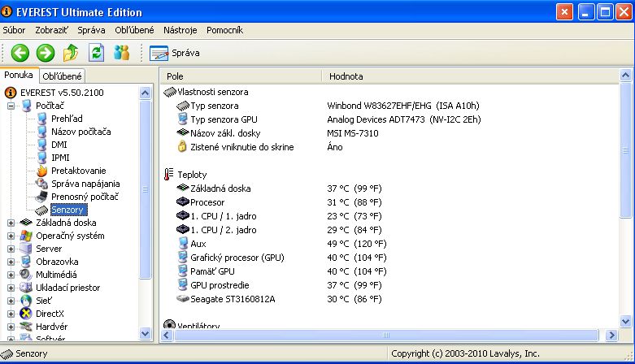Click the Správa napájania icon

(41, 184)
